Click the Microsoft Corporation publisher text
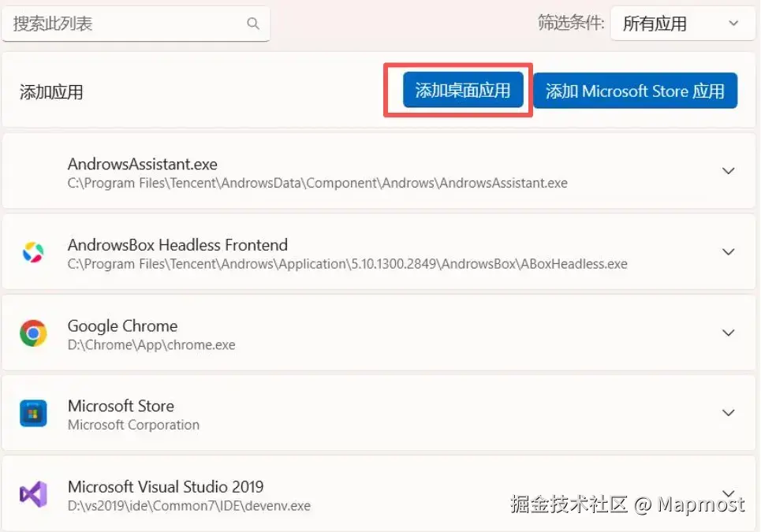The width and height of the screenshot is (761, 532). 133,425
